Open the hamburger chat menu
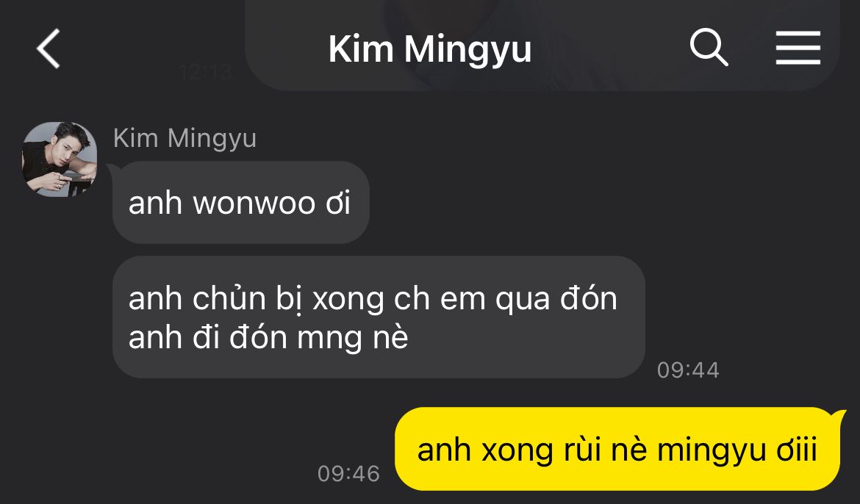The image size is (860, 504). click(x=798, y=48)
